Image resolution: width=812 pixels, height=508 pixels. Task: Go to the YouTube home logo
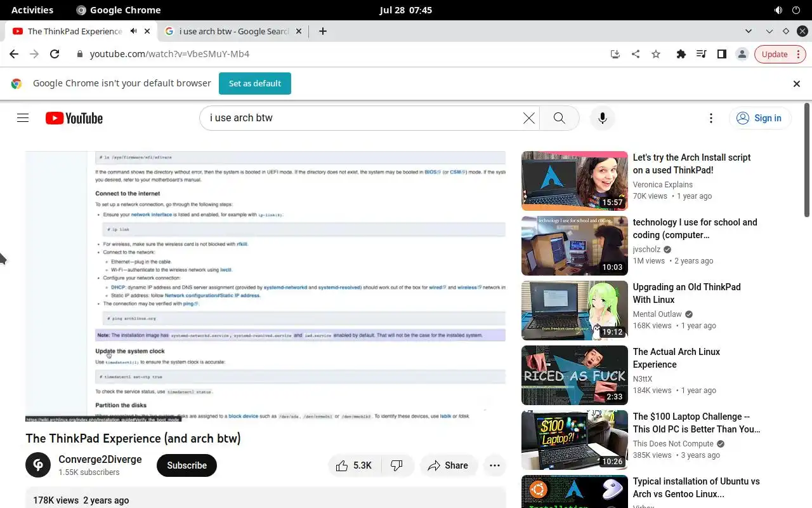74,118
